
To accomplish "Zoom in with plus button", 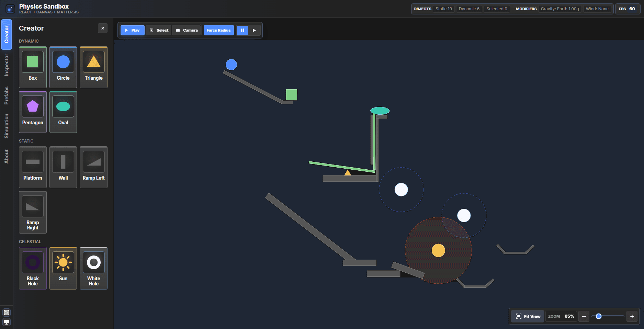I will (x=632, y=316).
